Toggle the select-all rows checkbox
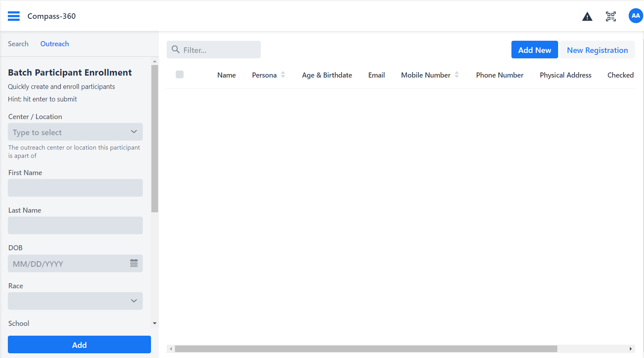Viewport: 644px width, 358px height. coord(180,74)
